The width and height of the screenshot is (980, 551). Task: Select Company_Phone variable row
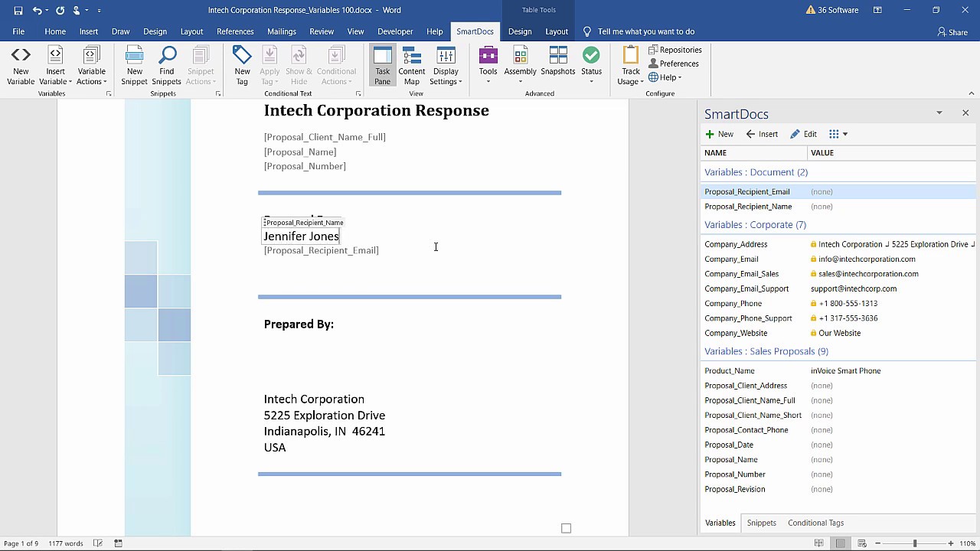coord(838,303)
